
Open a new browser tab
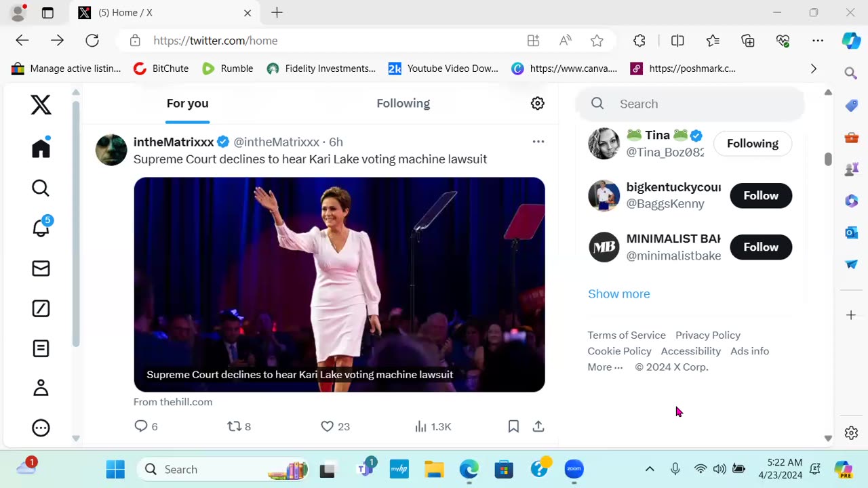(277, 13)
